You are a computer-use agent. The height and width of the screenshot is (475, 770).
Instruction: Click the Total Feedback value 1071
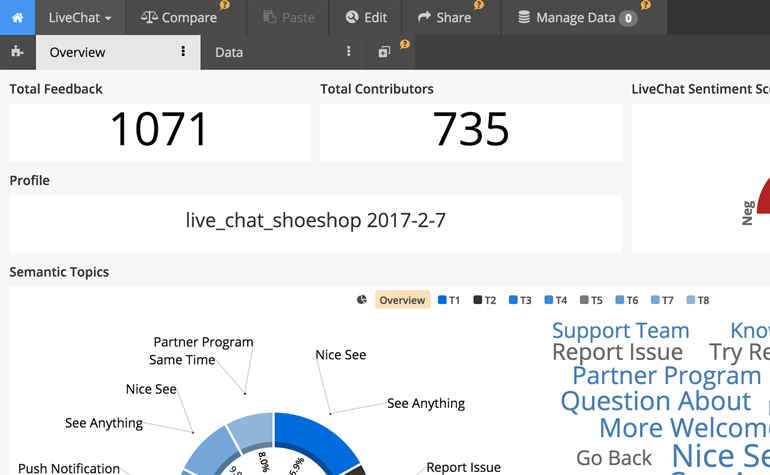click(159, 129)
